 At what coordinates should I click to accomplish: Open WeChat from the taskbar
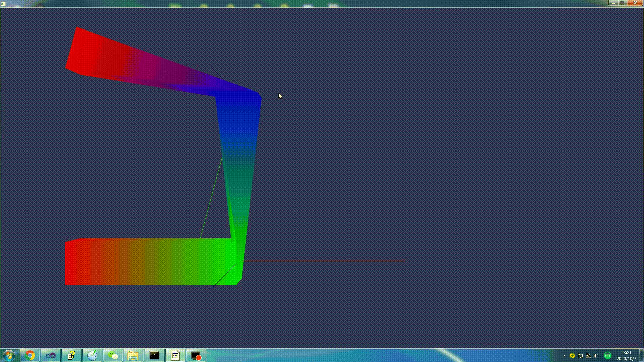[x=113, y=355]
